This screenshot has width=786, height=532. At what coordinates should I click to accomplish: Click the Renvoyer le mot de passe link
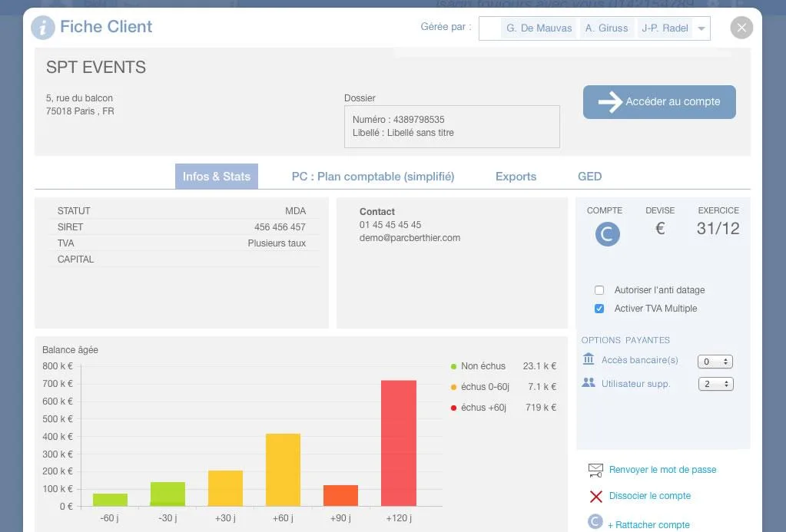tap(663, 470)
